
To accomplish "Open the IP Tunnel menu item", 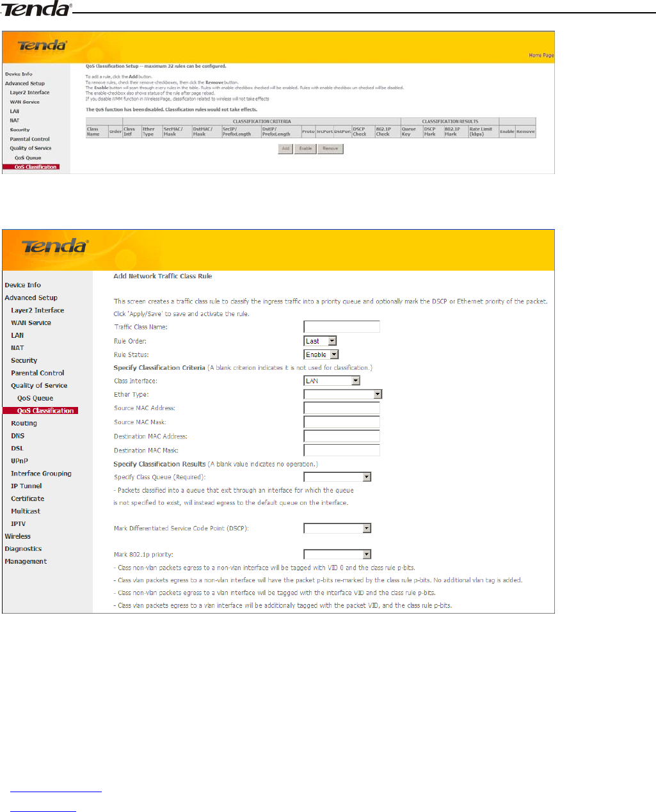I will pyautogui.click(x=26, y=486).
